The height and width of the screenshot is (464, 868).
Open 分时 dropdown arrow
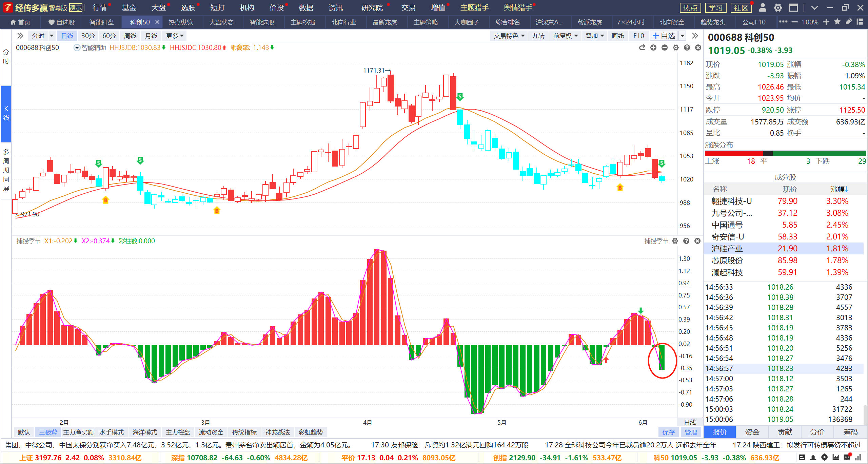pyautogui.click(x=52, y=36)
